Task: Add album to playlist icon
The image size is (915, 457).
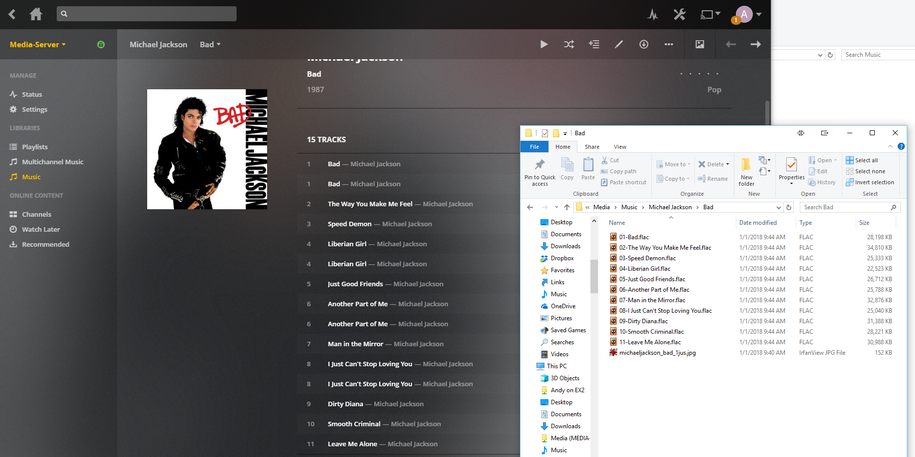Action: (594, 44)
